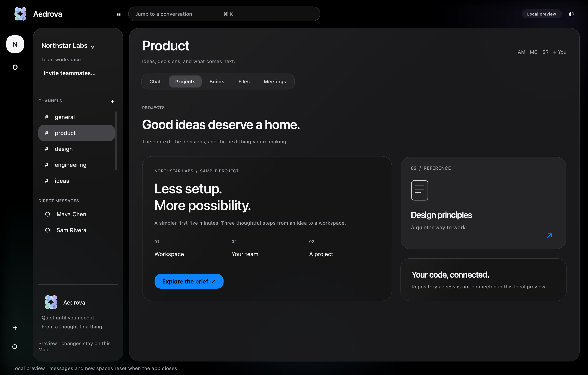
Task: Select the Projects tab
Action: (185, 81)
